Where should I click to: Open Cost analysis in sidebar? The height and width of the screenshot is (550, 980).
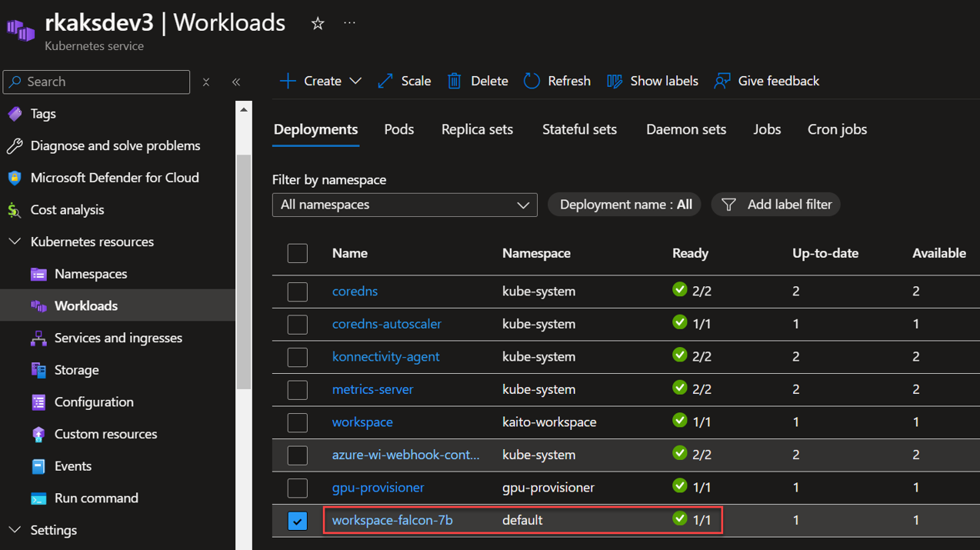67,210
